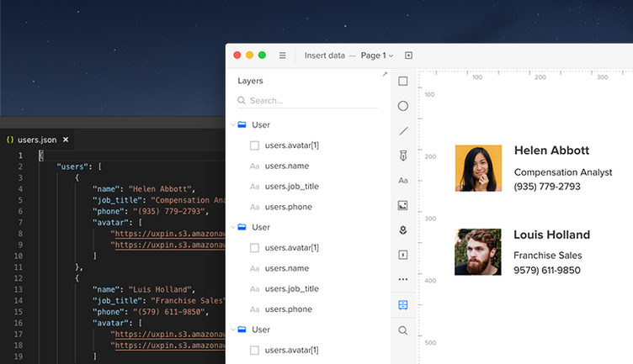Select the Hotspot tool
The height and width of the screenshot is (364, 633).
pos(403,255)
